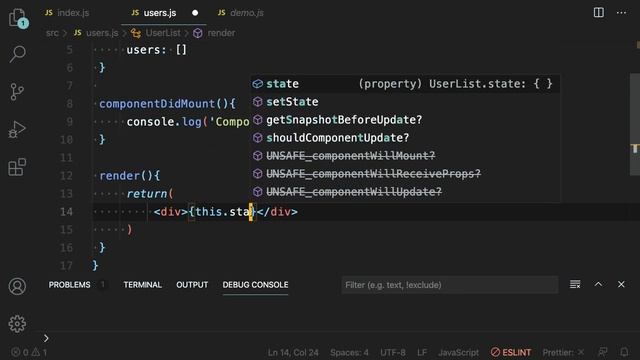This screenshot has height=360, width=640.
Task: Click line number 12 in the gutter
Action: click(66, 176)
